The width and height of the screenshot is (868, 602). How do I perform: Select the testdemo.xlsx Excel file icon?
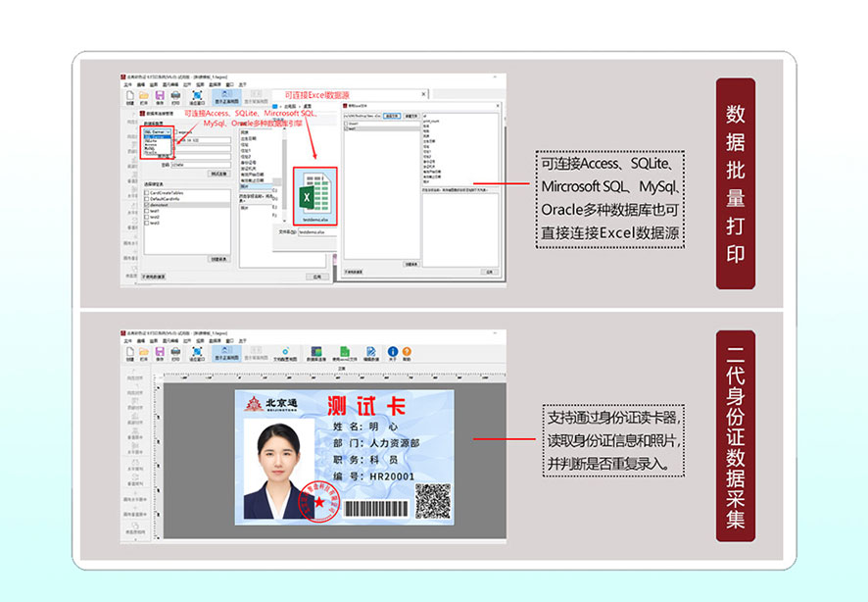tap(314, 197)
